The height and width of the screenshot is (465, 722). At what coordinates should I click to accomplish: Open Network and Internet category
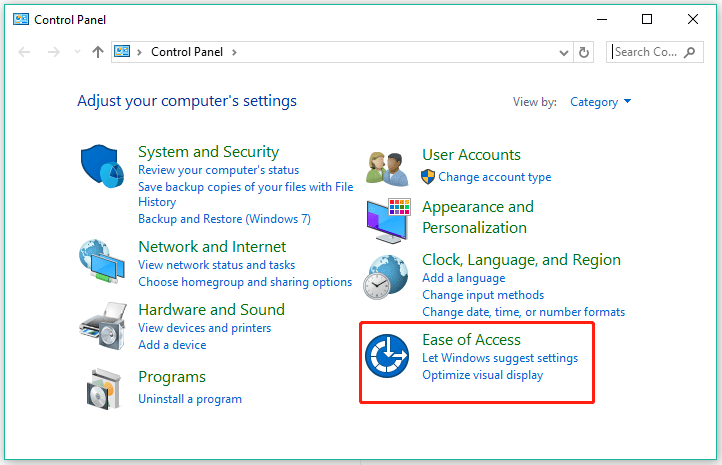point(212,247)
